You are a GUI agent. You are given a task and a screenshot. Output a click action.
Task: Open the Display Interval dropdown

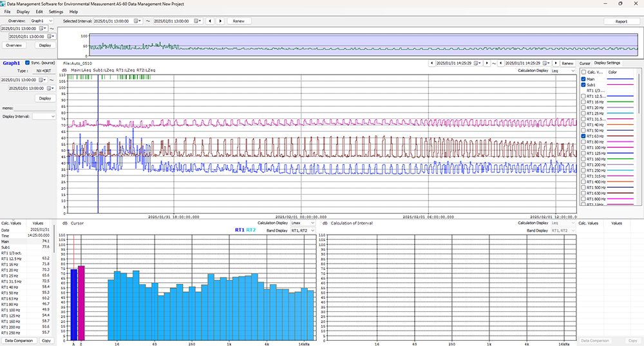pos(44,116)
